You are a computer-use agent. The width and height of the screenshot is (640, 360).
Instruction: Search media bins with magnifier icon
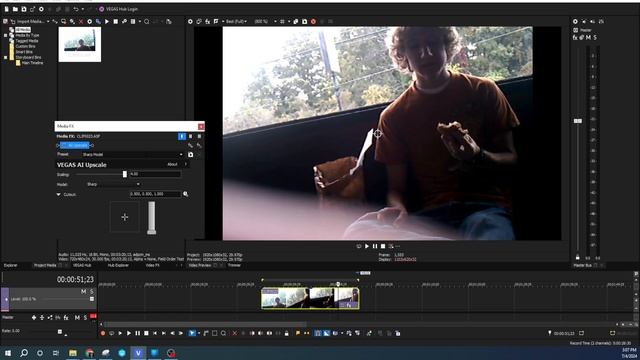pos(147,21)
